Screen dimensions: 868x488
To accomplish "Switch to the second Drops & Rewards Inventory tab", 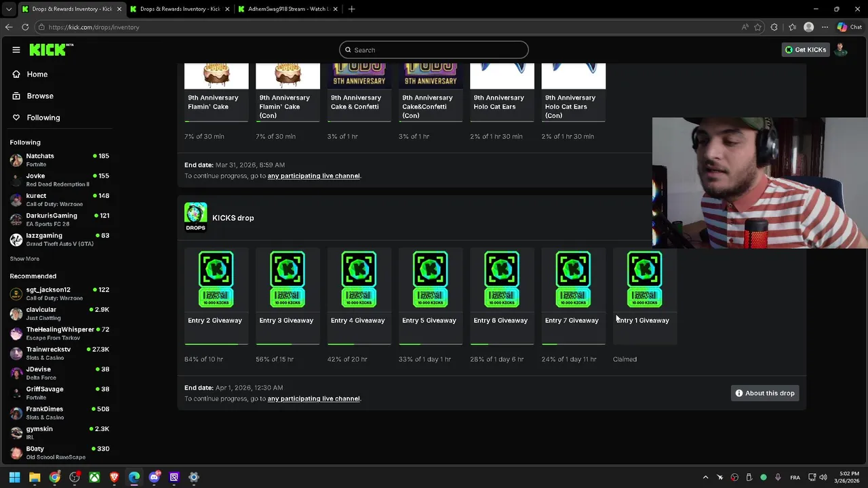I will [178, 9].
